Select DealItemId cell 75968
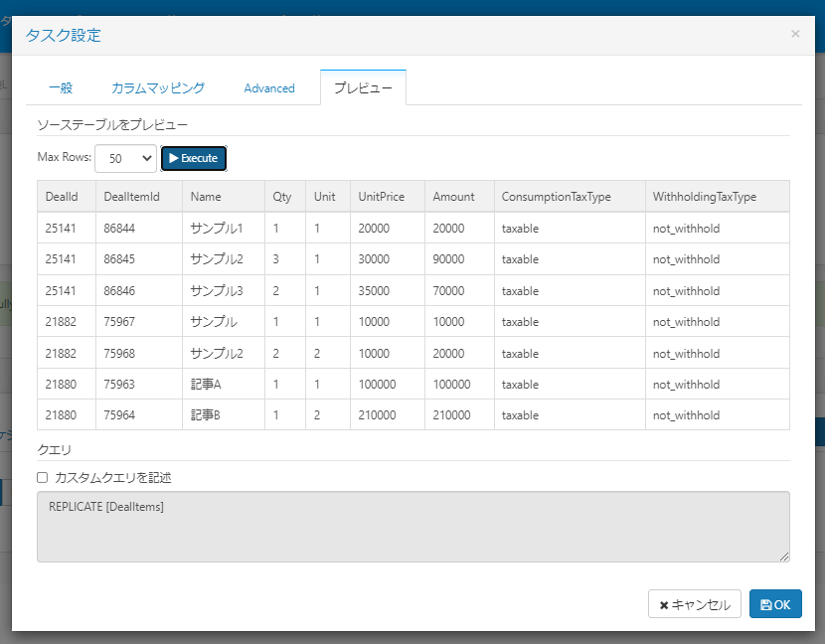The height and width of the screenshot is (644, 825). pos(139,353)
